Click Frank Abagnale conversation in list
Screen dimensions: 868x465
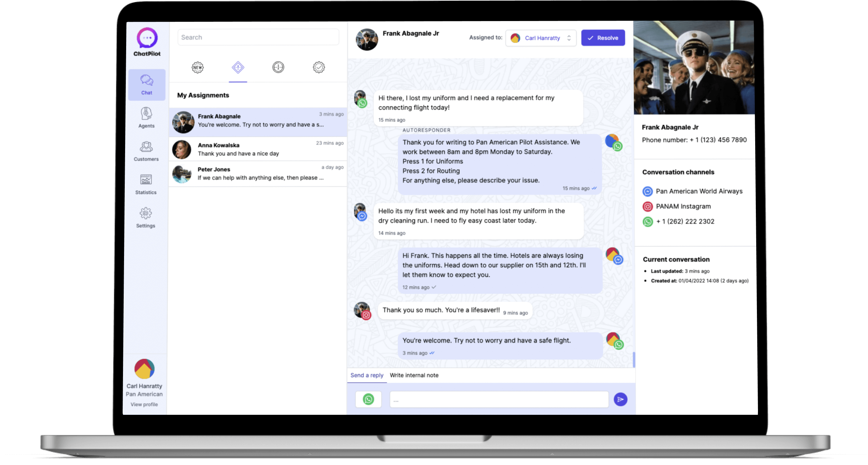pos(258,120)
